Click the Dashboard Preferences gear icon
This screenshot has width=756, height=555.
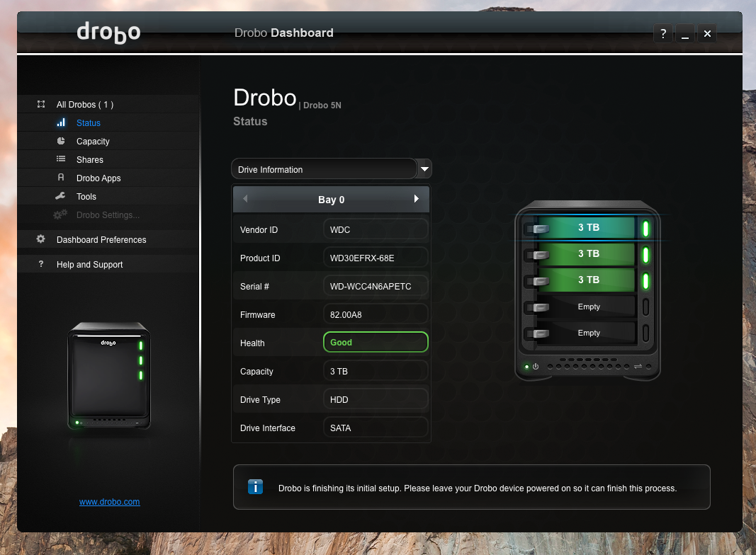click(41, 239)
